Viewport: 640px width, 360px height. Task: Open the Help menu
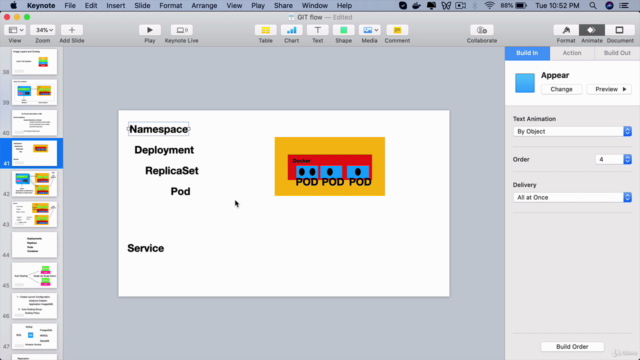(344, 6)
